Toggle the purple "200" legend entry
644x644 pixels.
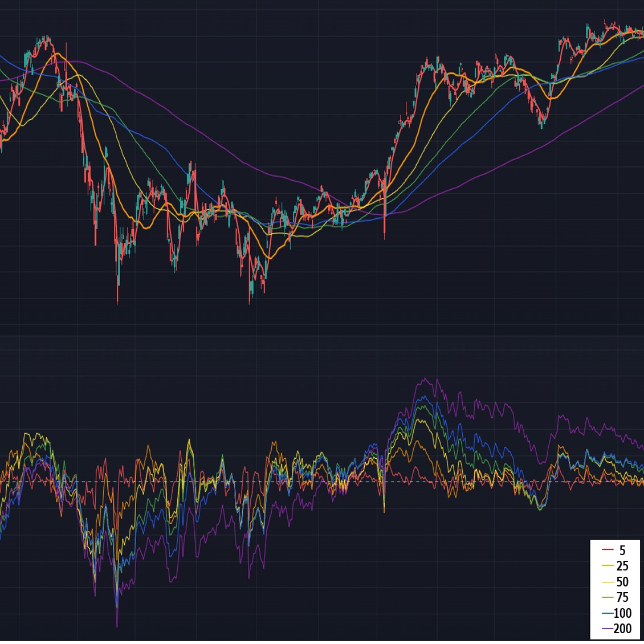tap(617, 629)
